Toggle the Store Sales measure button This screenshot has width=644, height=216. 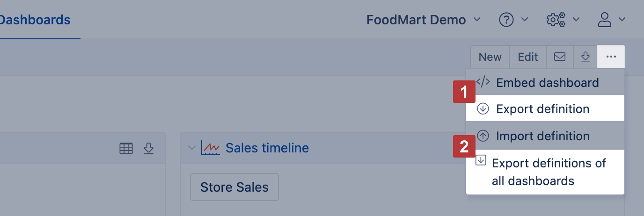click(234, 187)
